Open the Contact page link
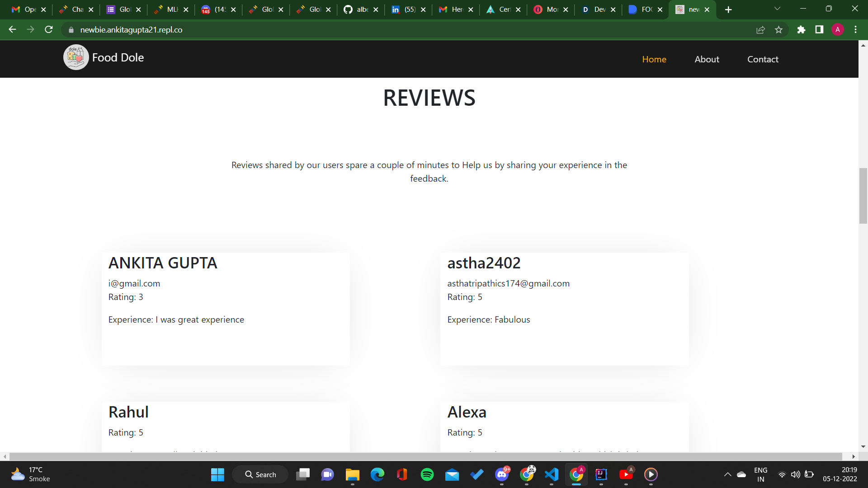This screenshot has height=488, width=868. [x=763, y=59]
